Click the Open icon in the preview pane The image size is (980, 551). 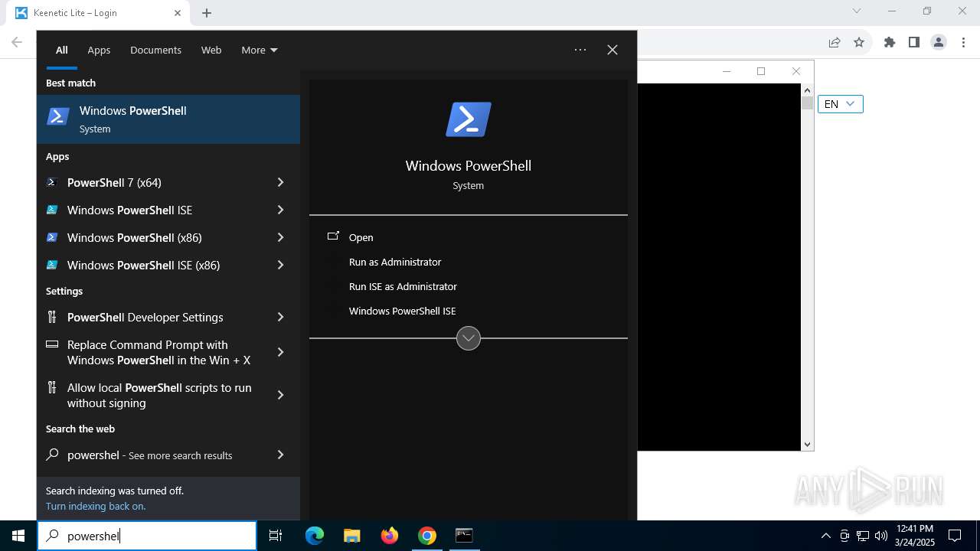coord(333,236)
